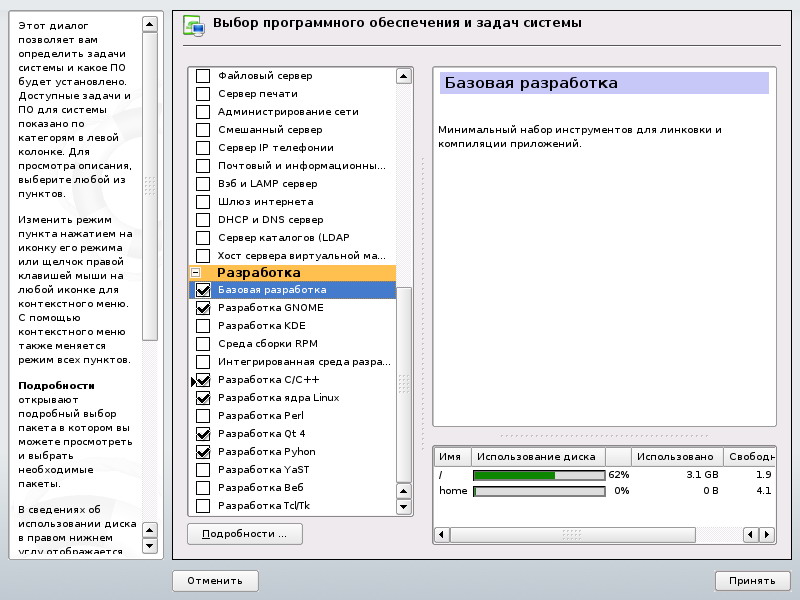The image size is (800, 600).
Task: Sort the disk table by Имя column
Action: 452,457
